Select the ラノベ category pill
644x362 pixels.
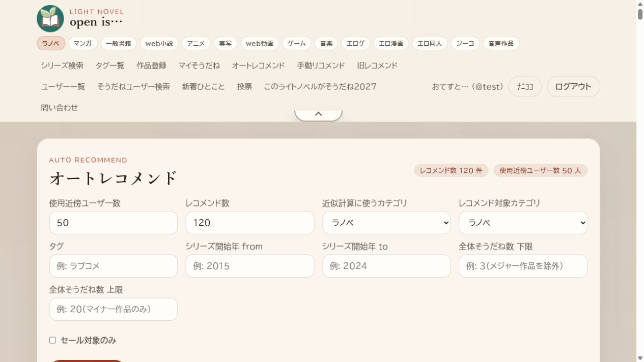[x=51, y=43]
